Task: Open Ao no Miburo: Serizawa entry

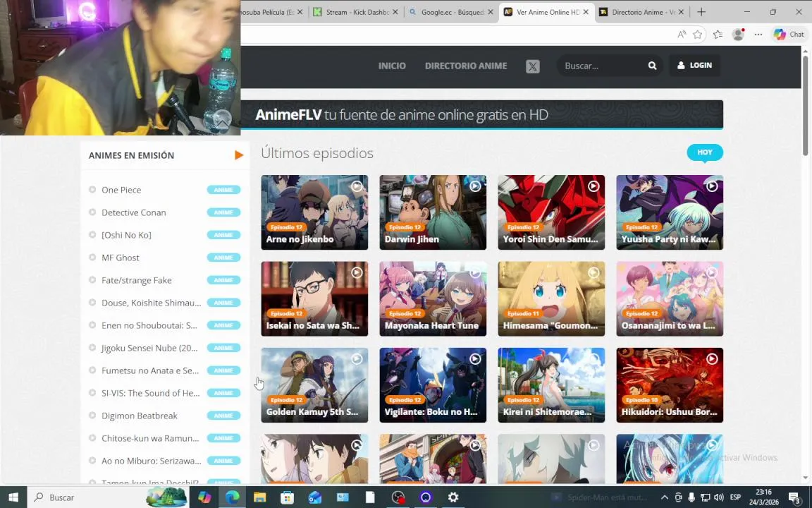Action: [152, 461]
